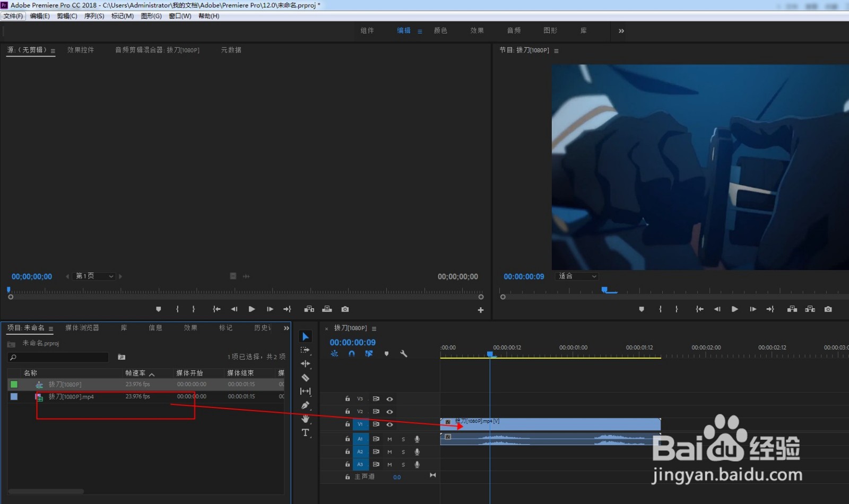Open timeline panel menu beside sequence name
Viewport: 849px width, 504px height.
pyautogui.click(x=374, y=329)
